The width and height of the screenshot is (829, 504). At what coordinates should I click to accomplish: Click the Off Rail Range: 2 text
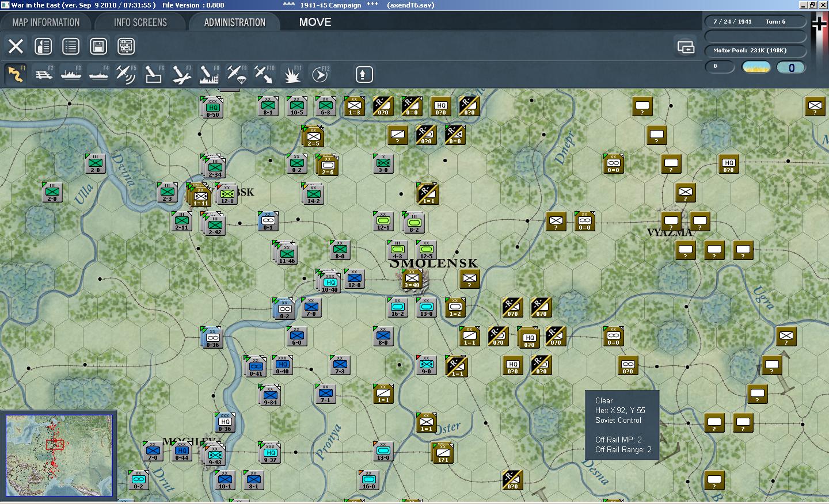(623, 449)
